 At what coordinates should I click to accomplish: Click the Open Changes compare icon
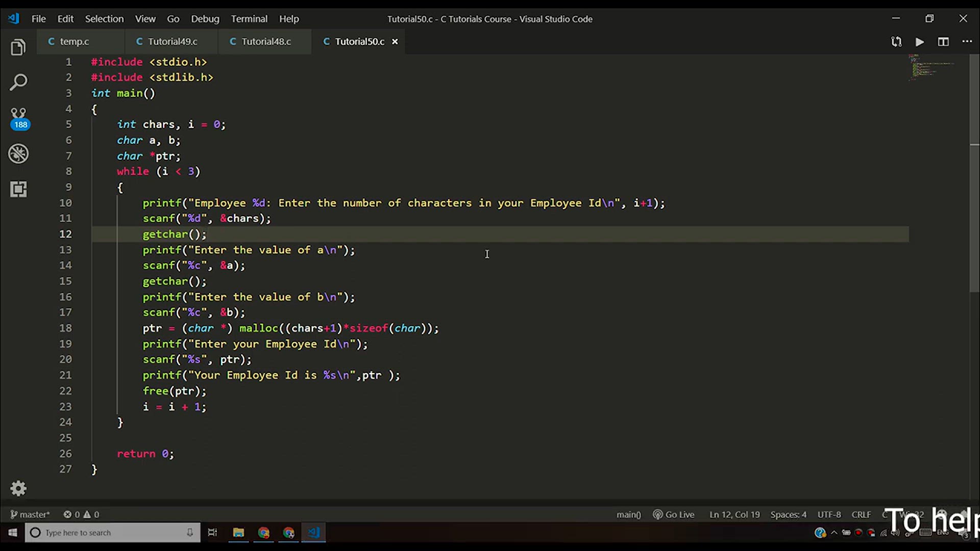coord(896,42)
